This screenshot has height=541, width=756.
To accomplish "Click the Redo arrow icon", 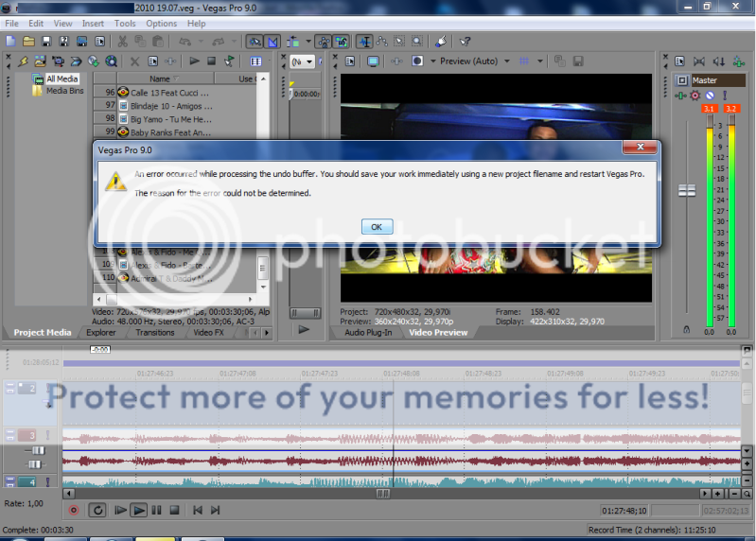I will (219, 42).
